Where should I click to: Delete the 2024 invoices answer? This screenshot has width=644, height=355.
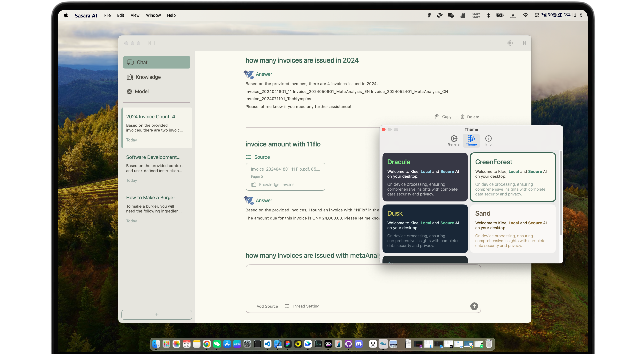point(470,117)
